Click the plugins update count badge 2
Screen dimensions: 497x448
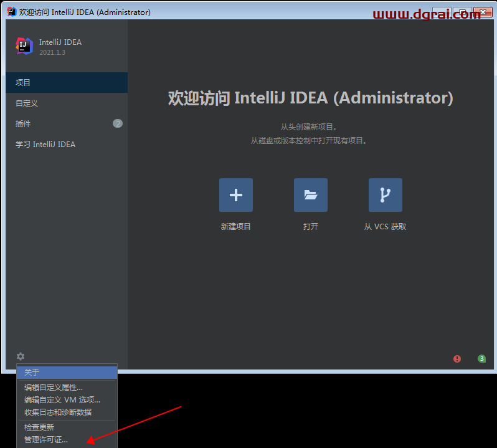[118, 123]
